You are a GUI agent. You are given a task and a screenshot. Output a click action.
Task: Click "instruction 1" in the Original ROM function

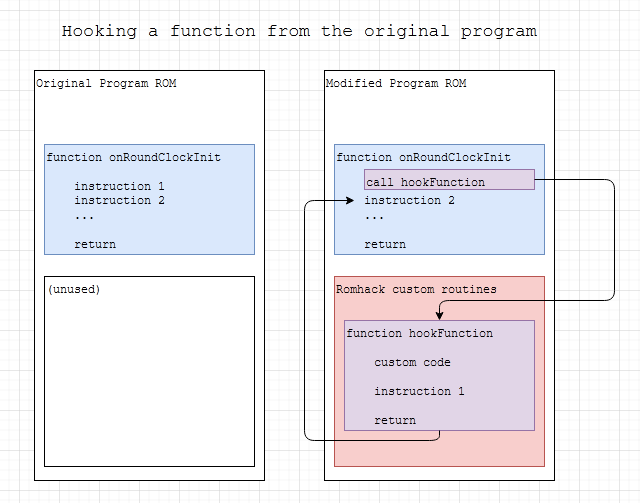[119, 186]
